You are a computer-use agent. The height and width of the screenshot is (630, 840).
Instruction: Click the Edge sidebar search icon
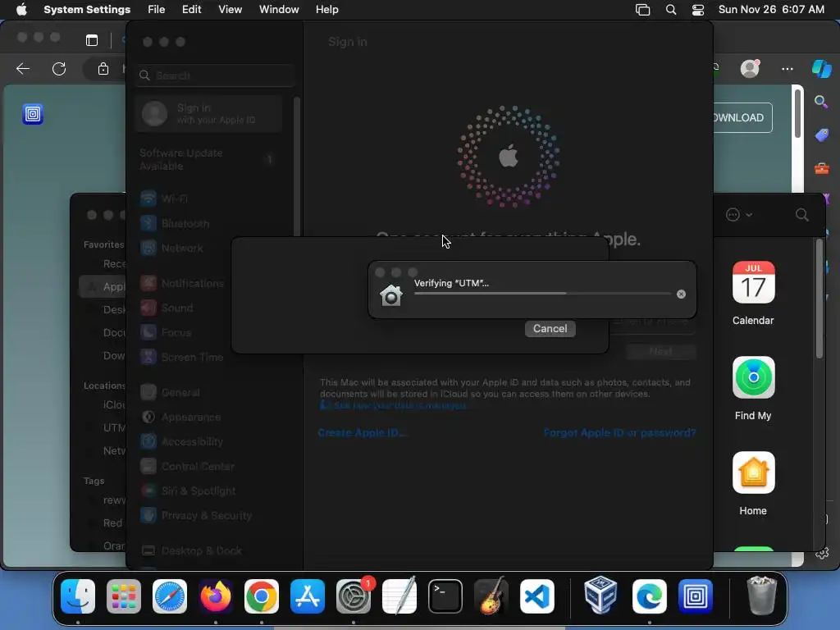[x=820, y=101]
